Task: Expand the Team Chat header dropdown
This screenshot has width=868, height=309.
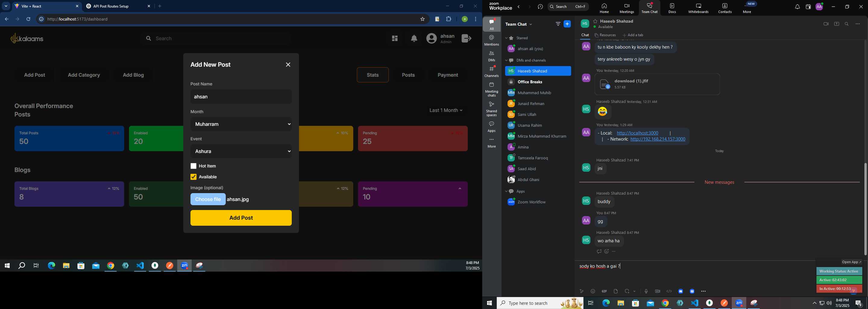Action: tap(531, 24)
